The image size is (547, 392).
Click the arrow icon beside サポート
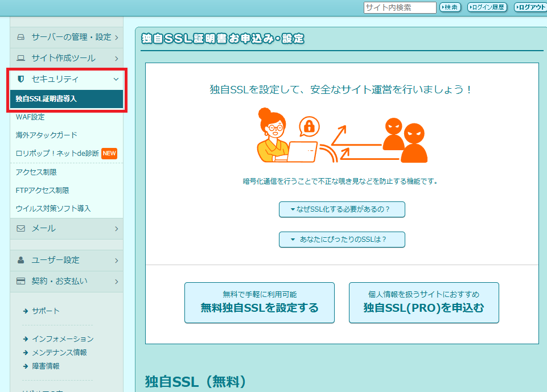pos(26,311)
